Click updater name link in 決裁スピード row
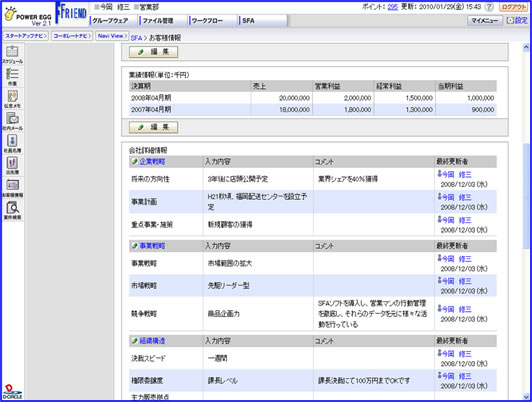This screenshot has height=402, width=532. point(457,354)
